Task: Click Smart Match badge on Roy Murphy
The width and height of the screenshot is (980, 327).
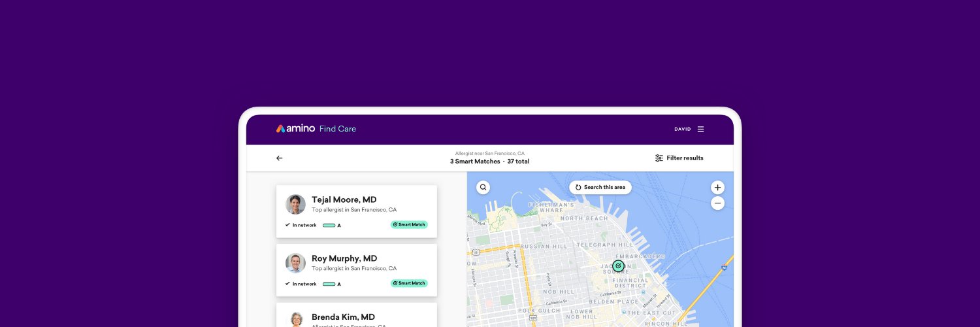Action: pyautogui.click(x=409, y=283)
